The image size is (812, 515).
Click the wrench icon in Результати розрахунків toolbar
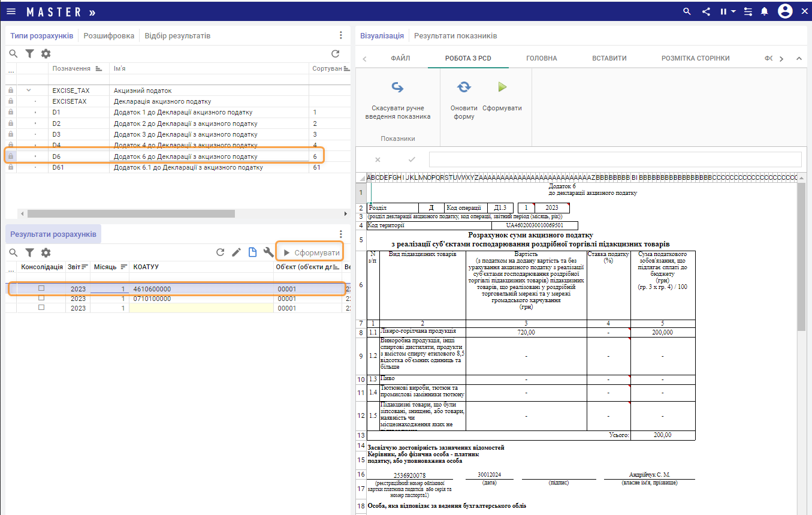point(268,252)
